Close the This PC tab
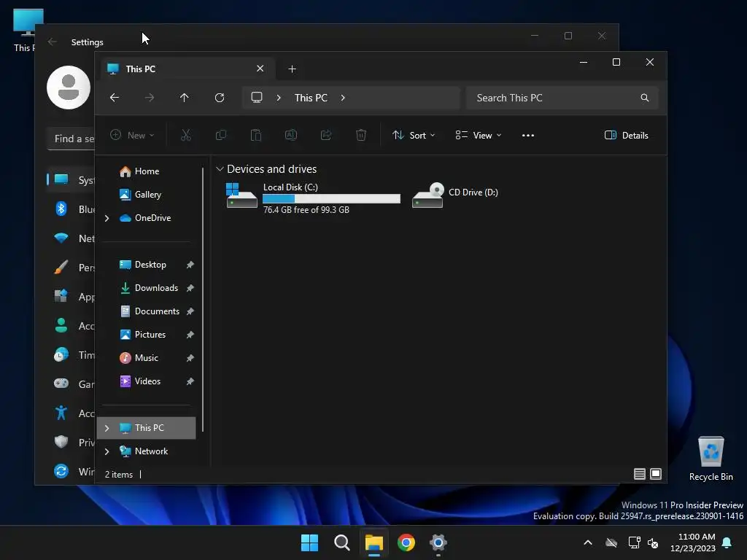This screenshot has width=747, height=560. tap(260, 69)
